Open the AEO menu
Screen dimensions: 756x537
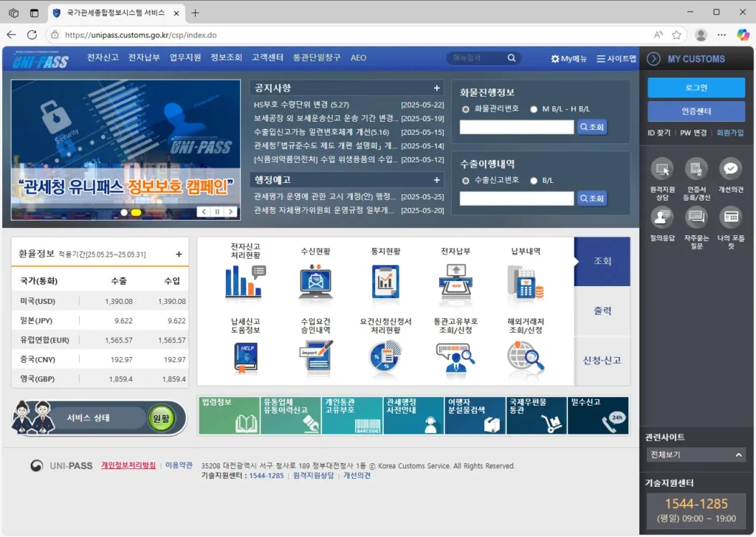(358, 58)
